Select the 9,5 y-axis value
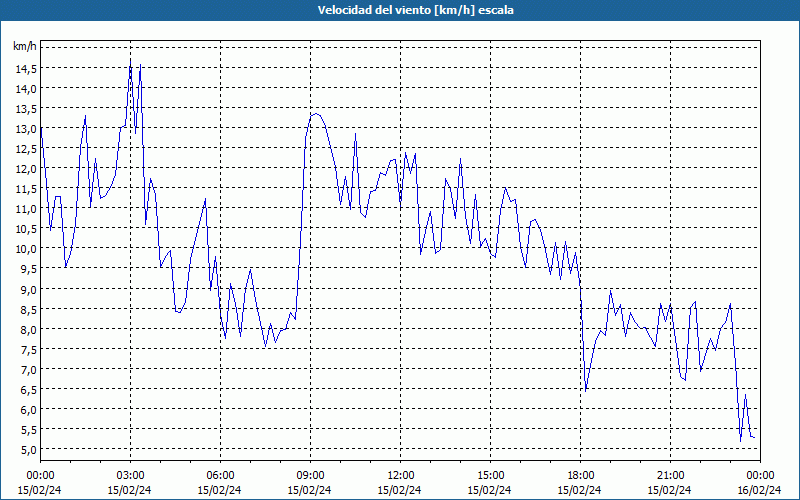This screenshot has width=800, height=500. 28,268
